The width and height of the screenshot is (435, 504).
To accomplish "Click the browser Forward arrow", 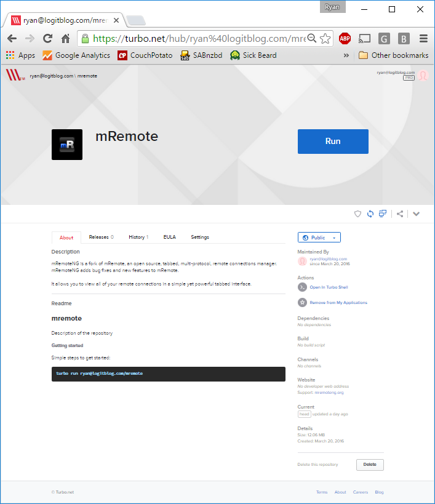I will click(x=30, y=39).
